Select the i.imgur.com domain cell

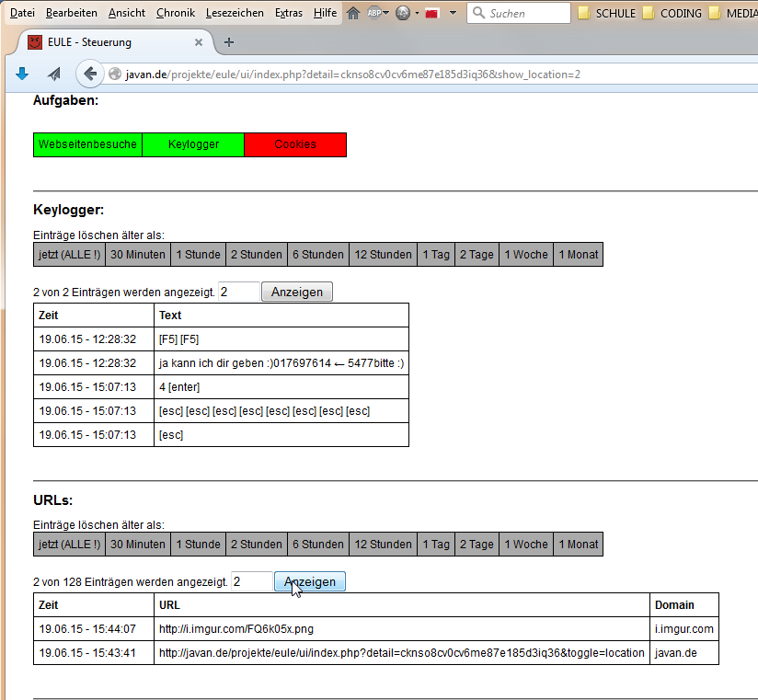[x=684, y=629]
